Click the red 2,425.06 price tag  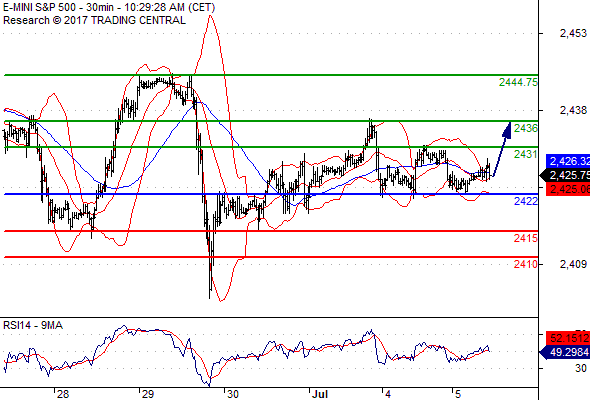click(568, 189)
